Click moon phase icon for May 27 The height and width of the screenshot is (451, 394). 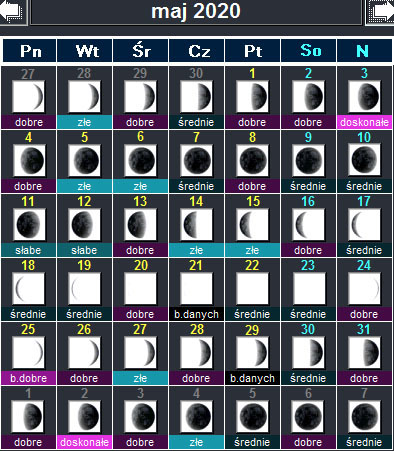coord(140,352)
